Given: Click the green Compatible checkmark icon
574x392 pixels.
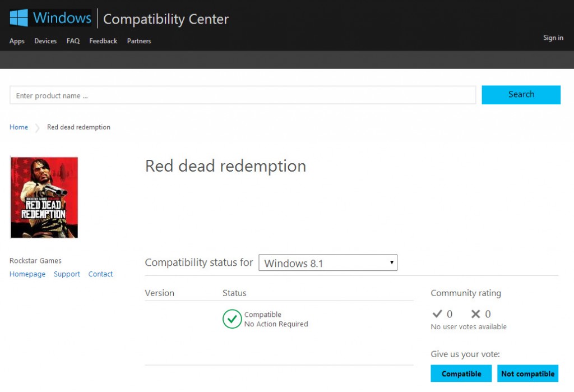Looking at the screenshot, I should pyautogui.click(x=232, y=319).
